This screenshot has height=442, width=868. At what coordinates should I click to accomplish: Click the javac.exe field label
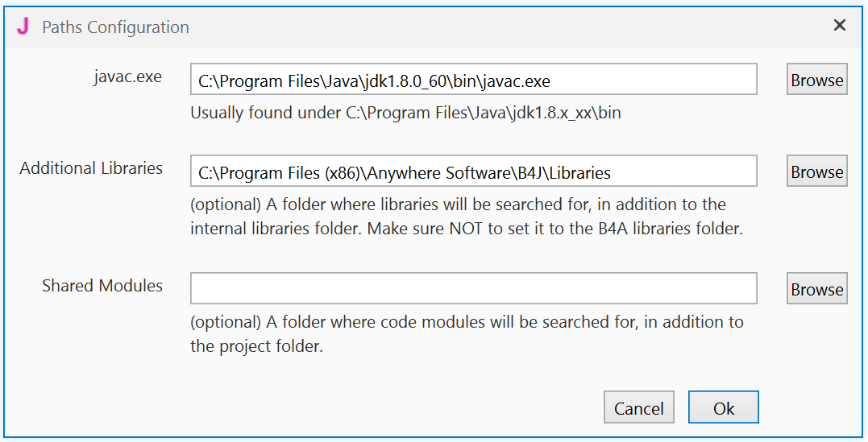(x=127, y=77)
